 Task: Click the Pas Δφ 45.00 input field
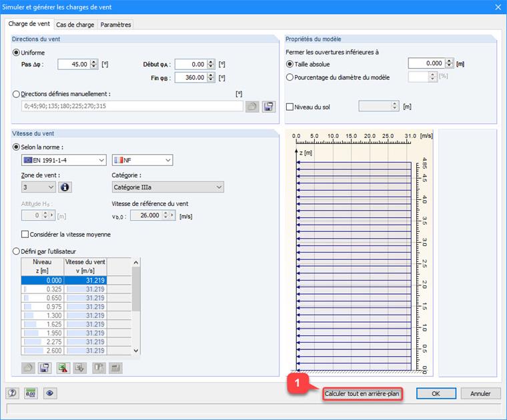[74, 64]
